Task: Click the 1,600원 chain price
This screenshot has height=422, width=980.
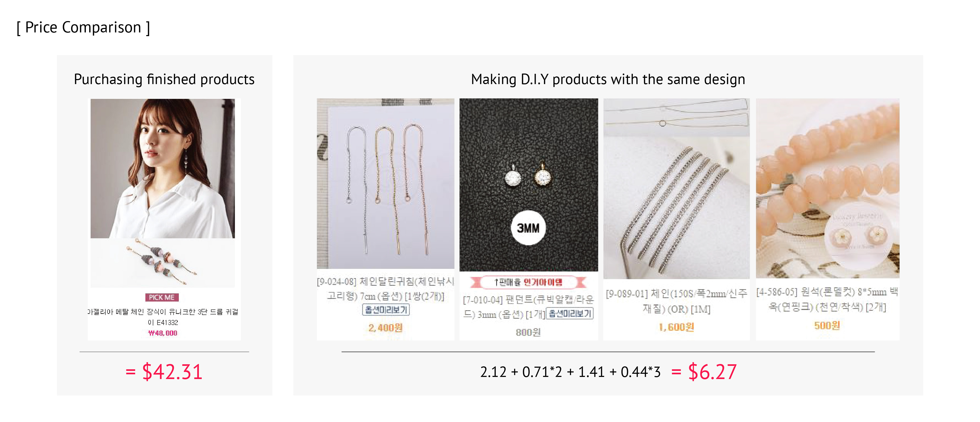Action: 676,327
